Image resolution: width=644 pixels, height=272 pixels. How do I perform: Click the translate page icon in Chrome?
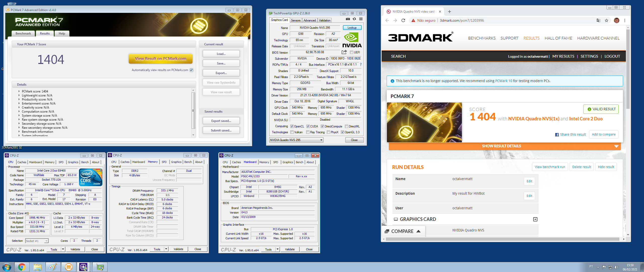point(598,20)
